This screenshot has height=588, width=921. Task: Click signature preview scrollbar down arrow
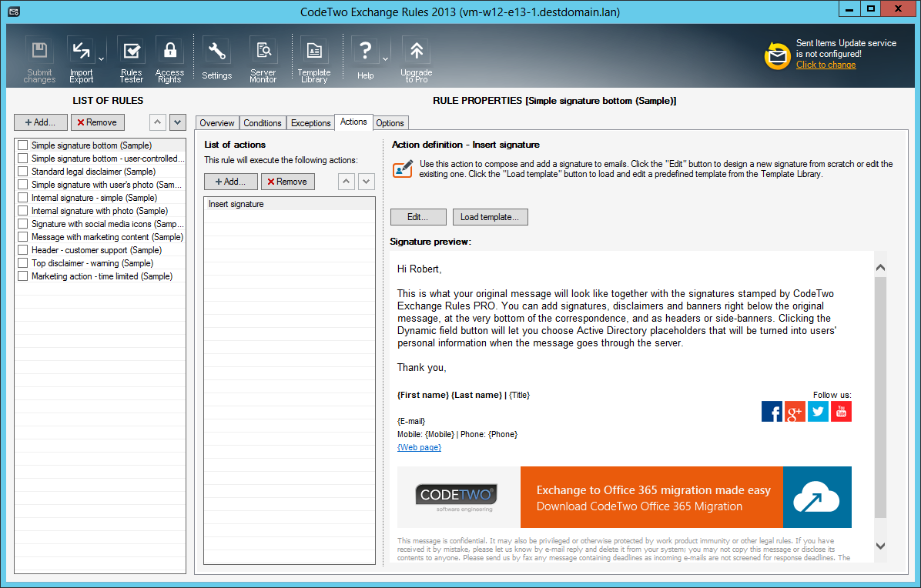[x=880, y=546]
